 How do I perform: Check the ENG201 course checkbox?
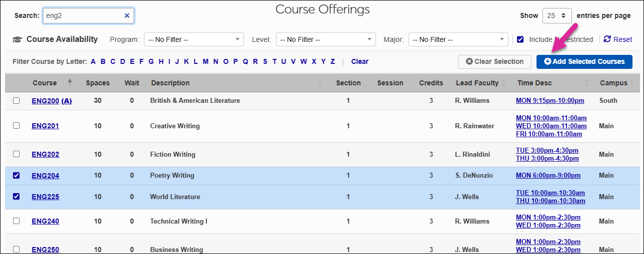point(16,125)
